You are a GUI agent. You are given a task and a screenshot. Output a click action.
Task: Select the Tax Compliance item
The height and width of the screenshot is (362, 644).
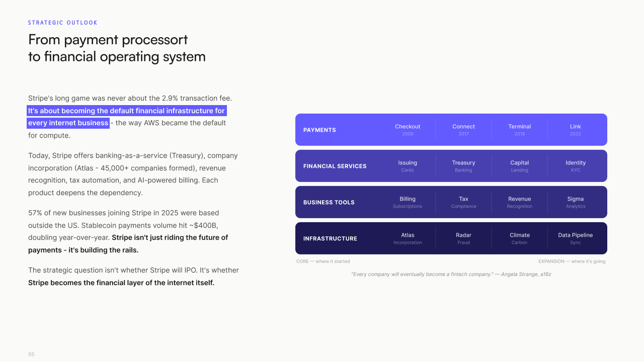(463, 202)
